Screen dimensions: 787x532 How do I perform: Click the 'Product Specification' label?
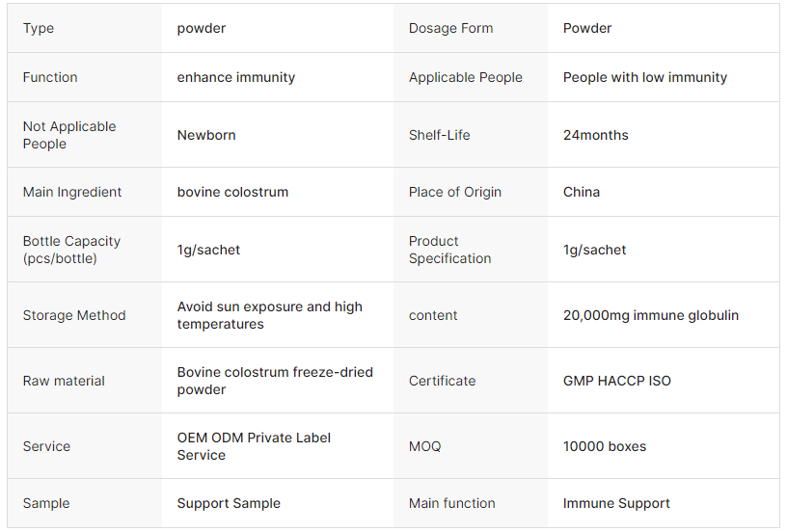coord(449,250)
